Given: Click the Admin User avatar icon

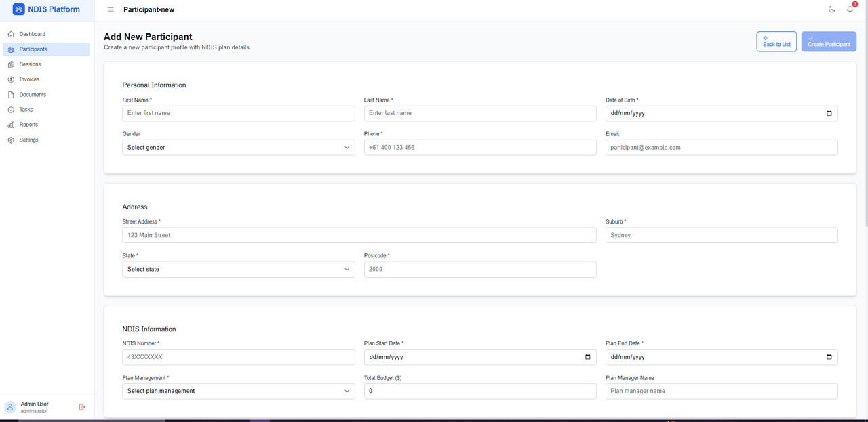Looking at the screenshot, I should (x=10, y=407).
